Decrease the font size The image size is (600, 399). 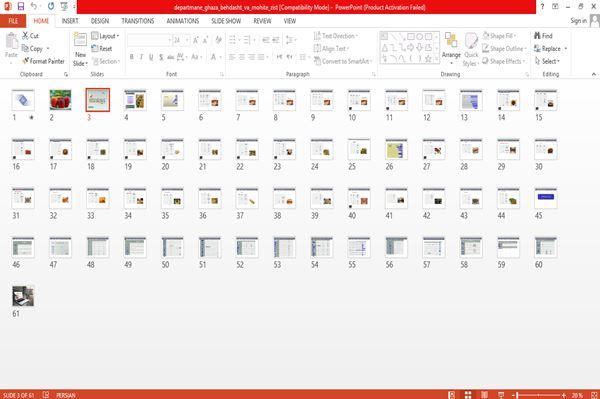point(206,40)
